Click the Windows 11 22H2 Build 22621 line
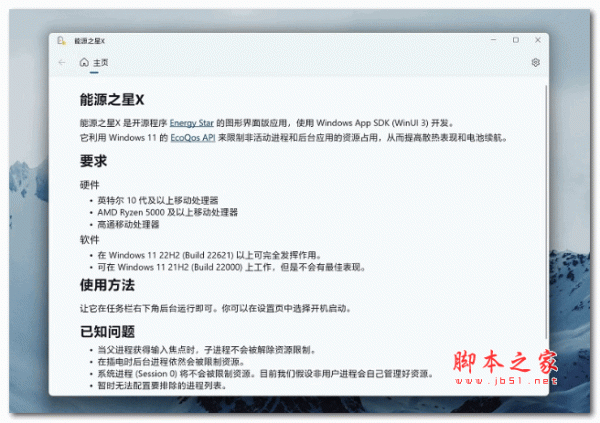 point(209,255)
